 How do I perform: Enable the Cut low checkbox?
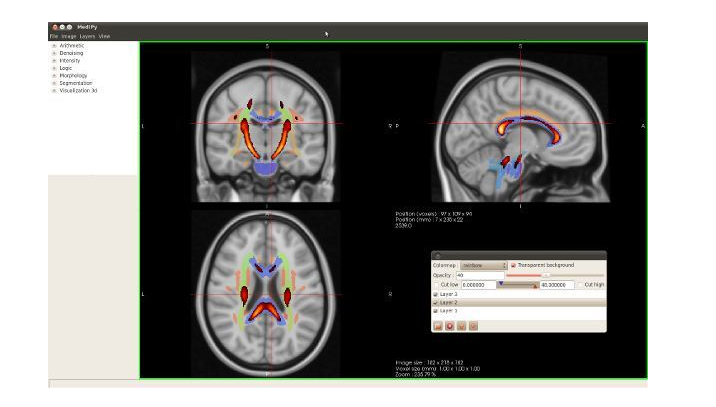pyautogui.click(x=436, y=284)
